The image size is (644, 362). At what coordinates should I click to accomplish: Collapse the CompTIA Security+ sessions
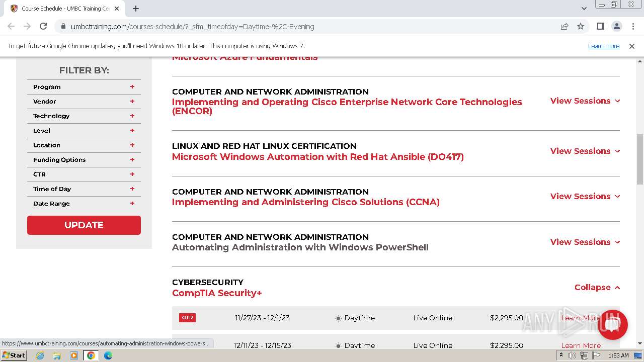[597, 288]
